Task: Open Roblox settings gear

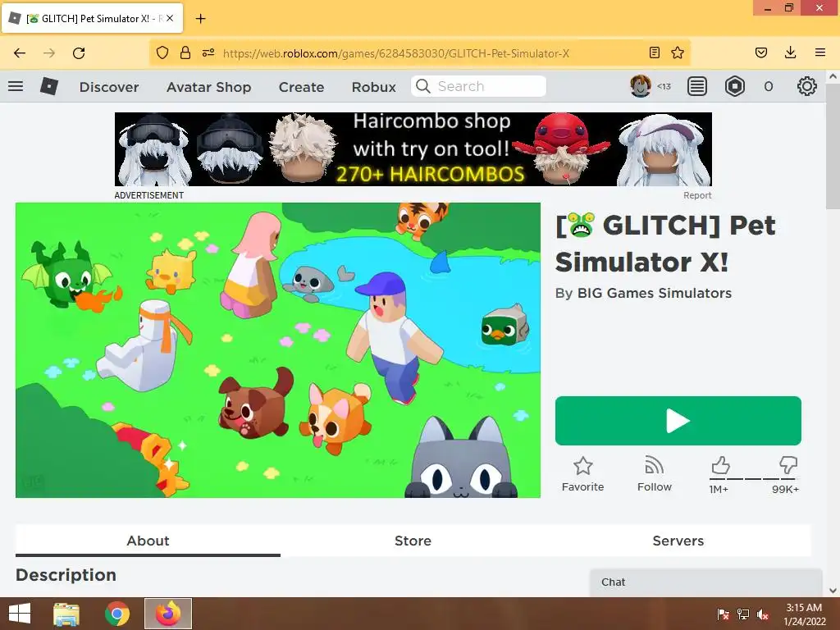Action: [807, 86]
